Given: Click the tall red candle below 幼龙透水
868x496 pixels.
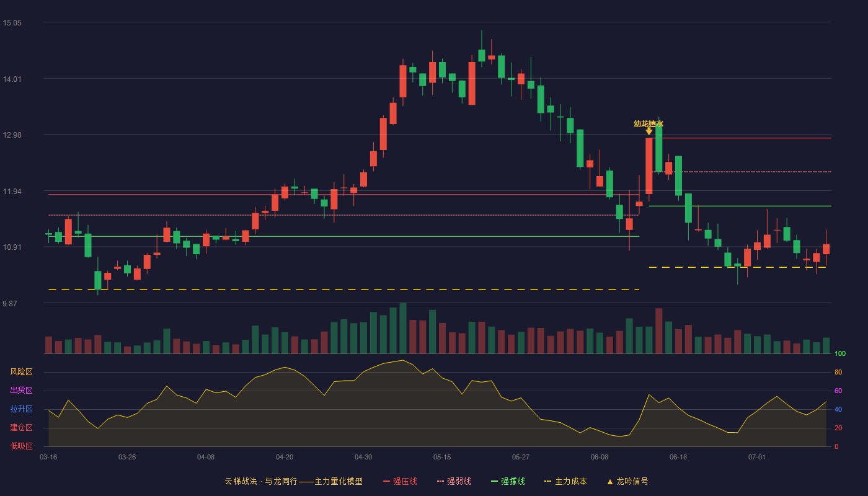Looking at the screenshot, I should pyautogui.click(x=649, y=166).
